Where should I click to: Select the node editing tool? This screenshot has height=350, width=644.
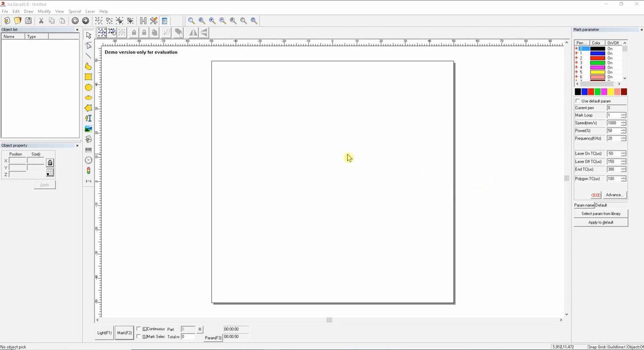(x=88, y=45)
